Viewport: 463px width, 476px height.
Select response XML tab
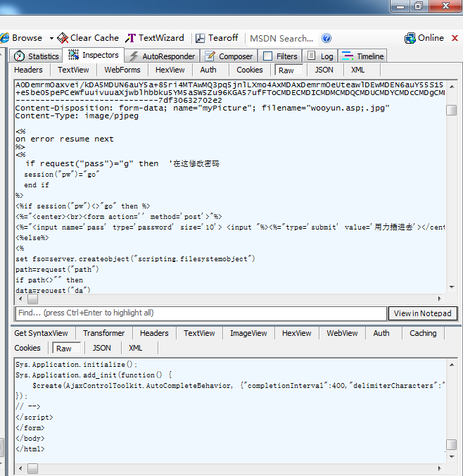(135, 348)
